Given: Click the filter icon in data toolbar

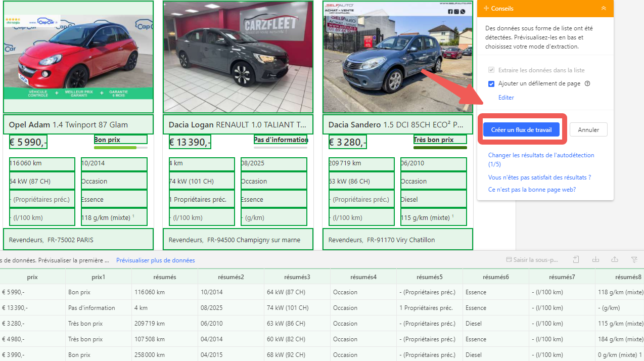Looking at the screenshot, I should click(x=634, y=260).
